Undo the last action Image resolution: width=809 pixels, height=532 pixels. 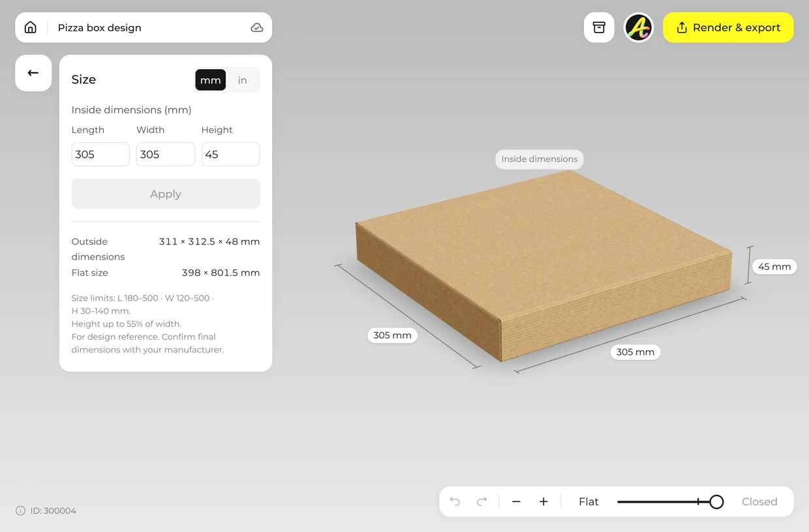[455, 501]
